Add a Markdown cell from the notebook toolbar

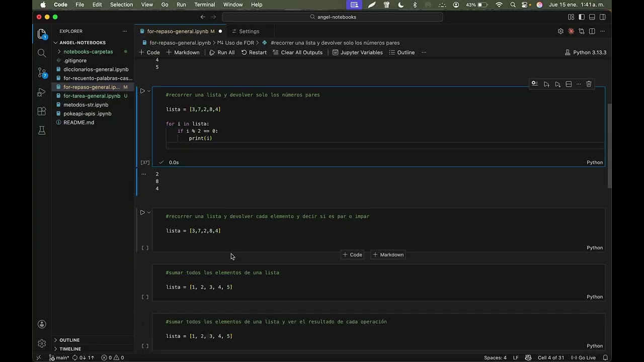(x=183, y=52)
